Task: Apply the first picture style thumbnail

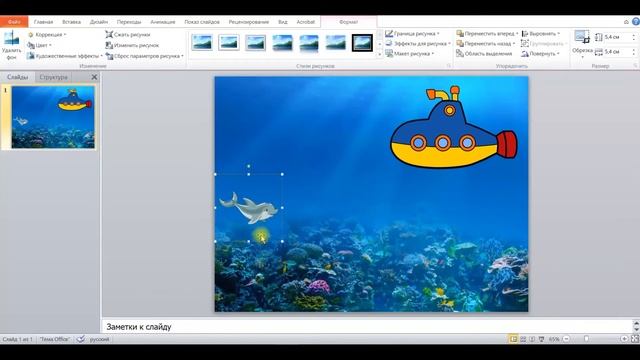Action: pos(202,43)
